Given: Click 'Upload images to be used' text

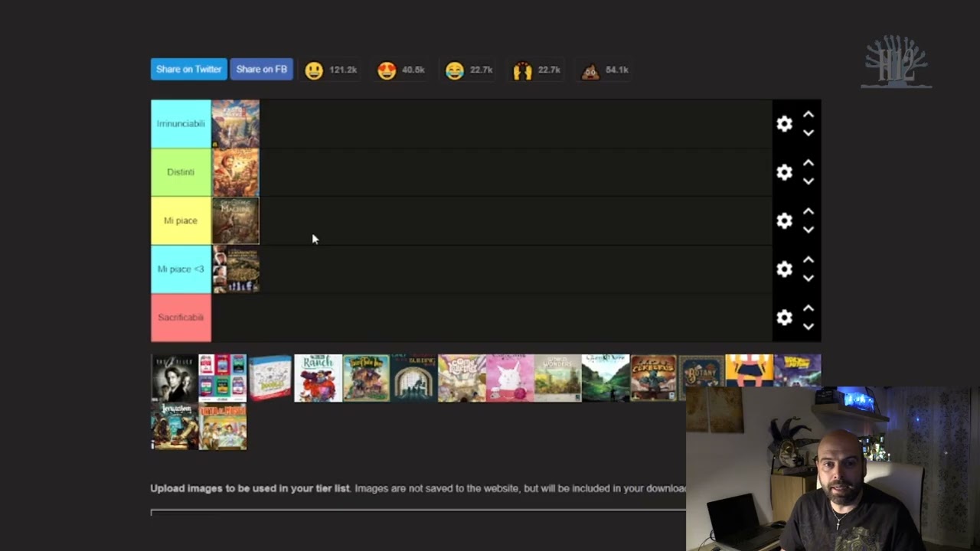Looking at the screenshot, I should (x=250, y=488).
